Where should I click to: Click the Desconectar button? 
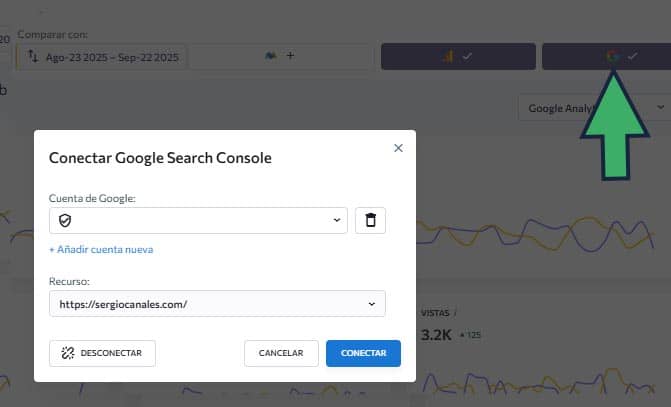tap(102, 353)
